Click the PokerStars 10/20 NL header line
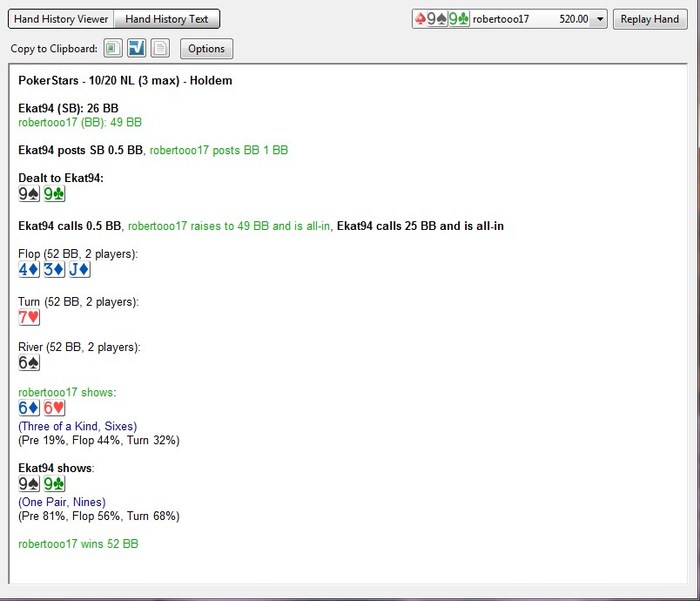The width and height of the screenshot is (700, 601). click(125, 81)
